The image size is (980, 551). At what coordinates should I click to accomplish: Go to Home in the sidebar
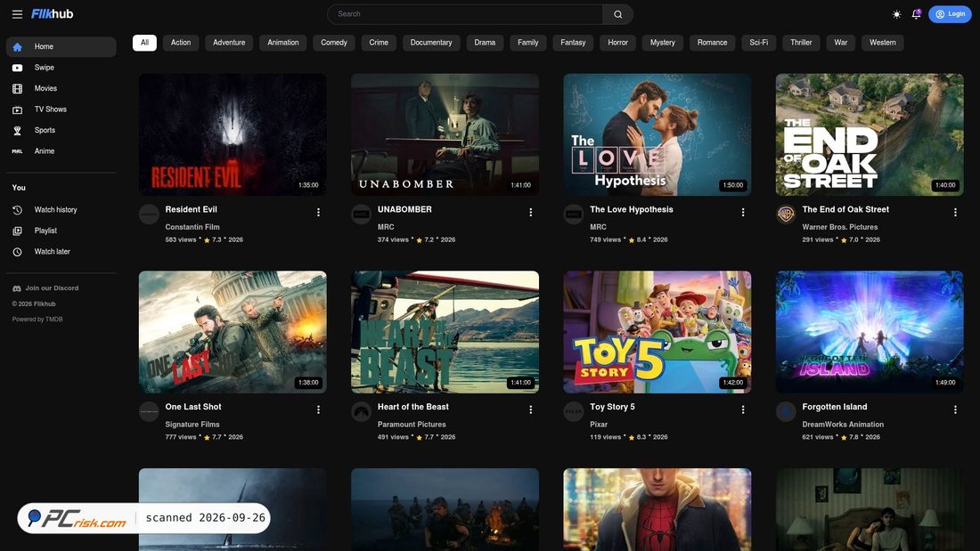(x=61, y=47)
